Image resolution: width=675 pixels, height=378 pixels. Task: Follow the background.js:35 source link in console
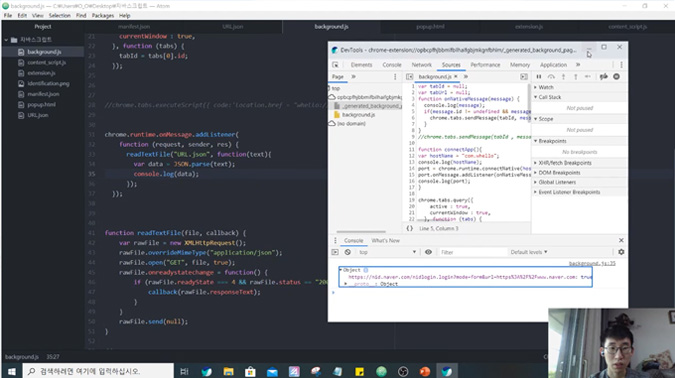592,263
